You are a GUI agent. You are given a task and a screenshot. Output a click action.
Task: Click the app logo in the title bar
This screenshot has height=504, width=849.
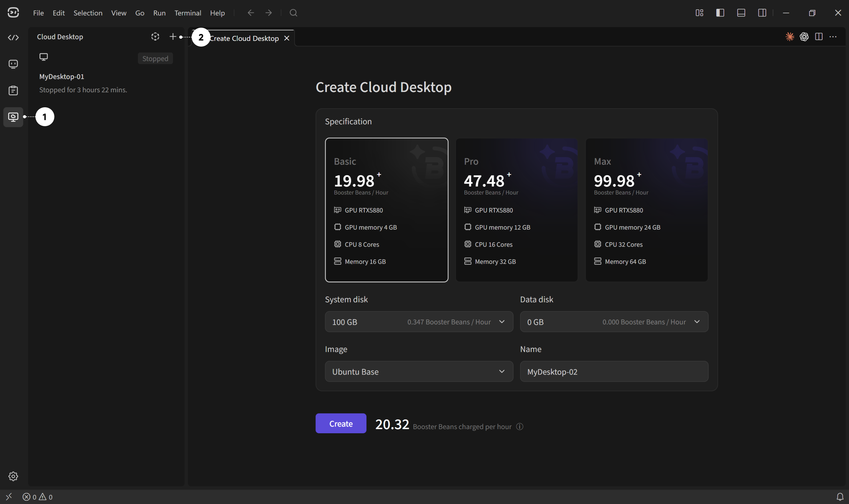click(x=13, y=13)
